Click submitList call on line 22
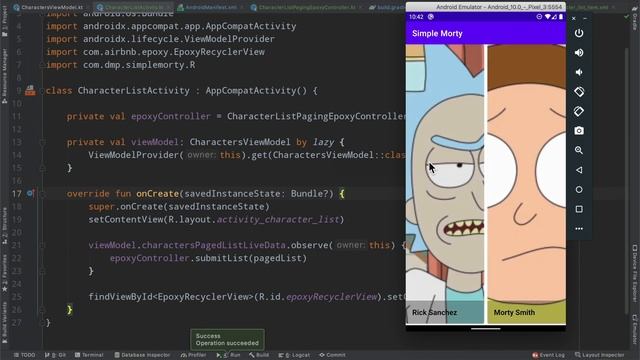The image size is (640, 360). [x=222, y=258]
